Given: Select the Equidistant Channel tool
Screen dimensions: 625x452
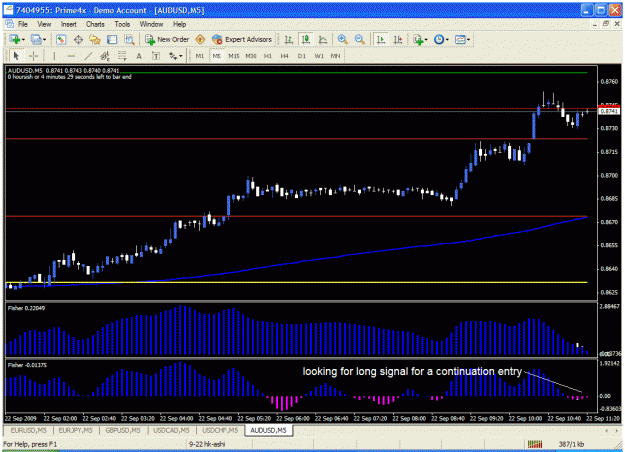Looking at the screenshot, I should 105,56.
